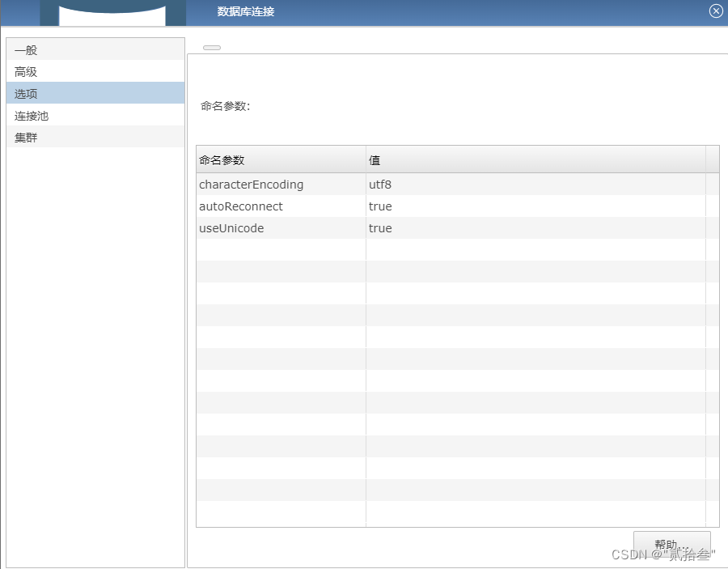
Task: Open the 高级 settings section
Action: (95, 71)
